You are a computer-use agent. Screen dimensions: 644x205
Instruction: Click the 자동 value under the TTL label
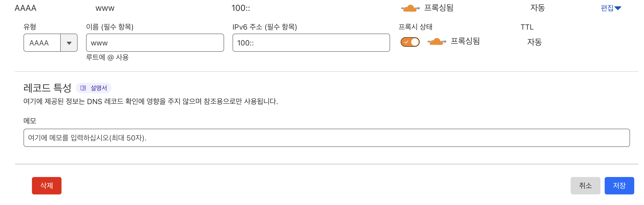pos(534,42)
